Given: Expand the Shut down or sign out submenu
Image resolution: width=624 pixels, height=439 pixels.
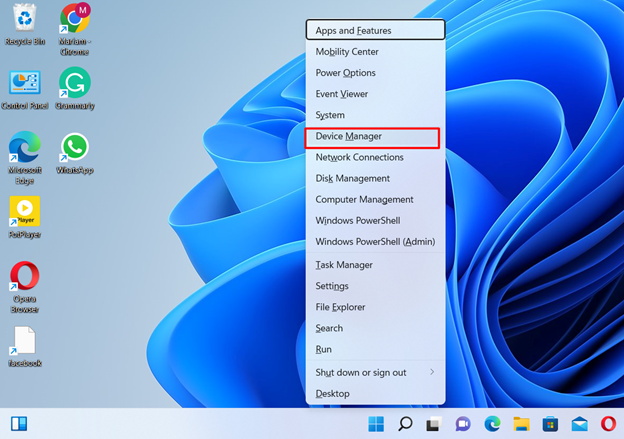Looking at the screenshot, I should pos(374,372).
